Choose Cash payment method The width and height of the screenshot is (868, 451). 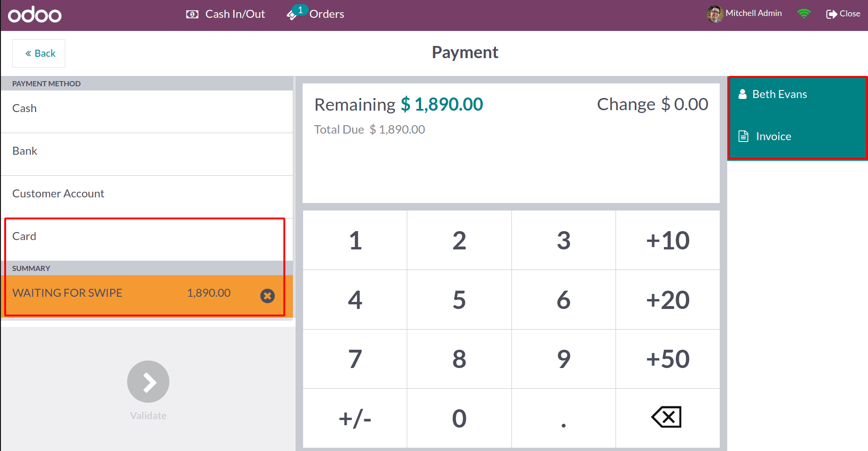[x=147, y=109]
